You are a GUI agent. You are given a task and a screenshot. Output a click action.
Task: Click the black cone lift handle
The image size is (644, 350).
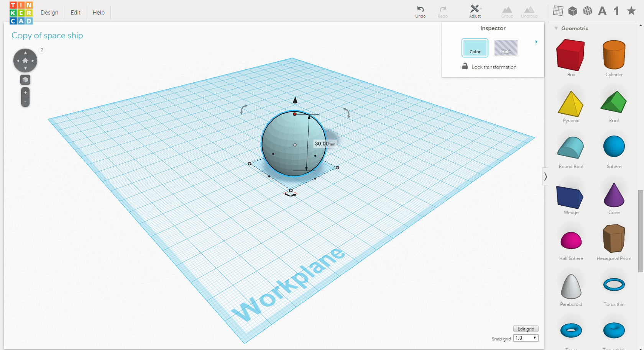pyautogui.click(x=295, y=100)
